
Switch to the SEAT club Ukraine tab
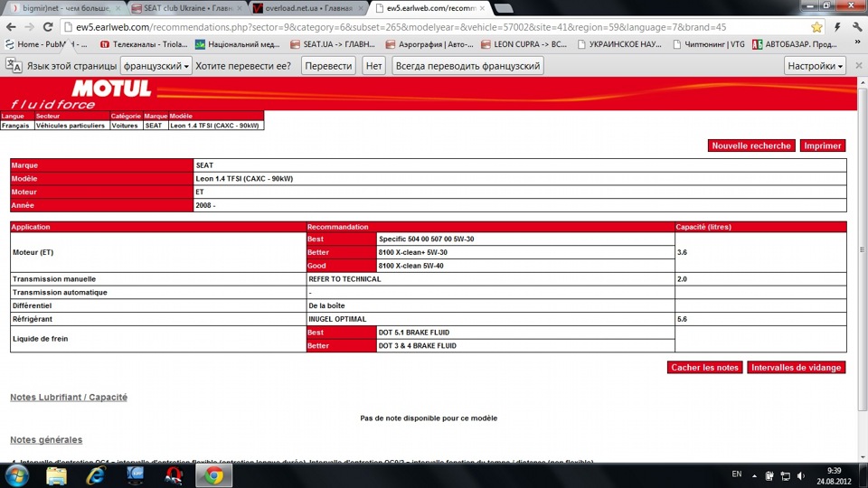185,8
